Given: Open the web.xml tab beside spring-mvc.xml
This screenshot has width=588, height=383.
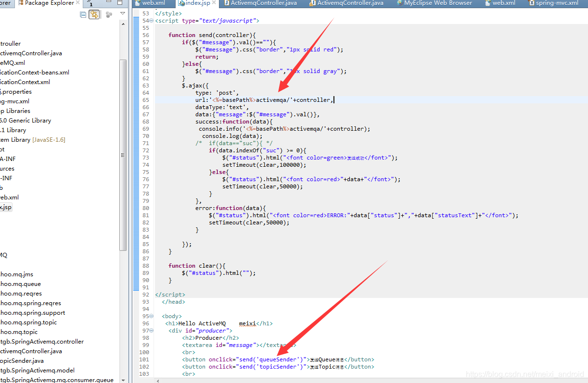Looking at the screenshot, I should [x=500, y=3].
